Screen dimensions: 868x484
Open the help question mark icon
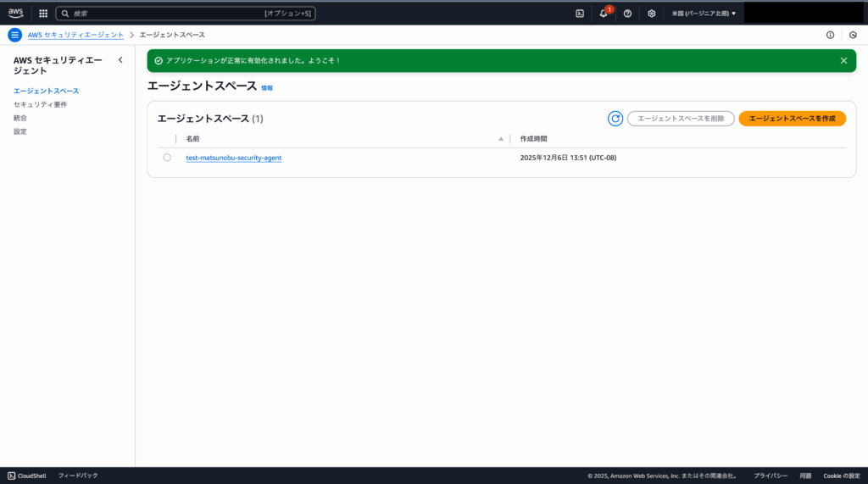(627, 14)
